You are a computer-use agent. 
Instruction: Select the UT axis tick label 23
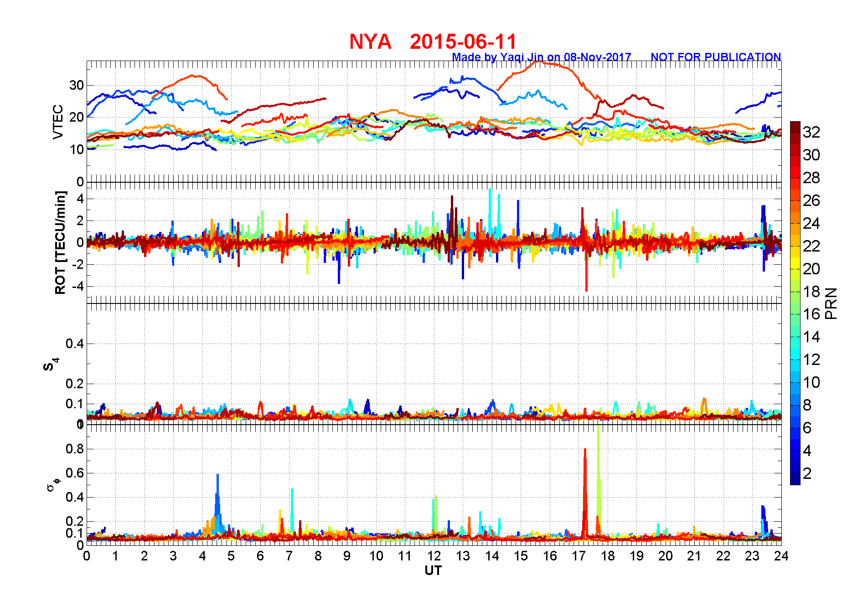pos(752,556)
